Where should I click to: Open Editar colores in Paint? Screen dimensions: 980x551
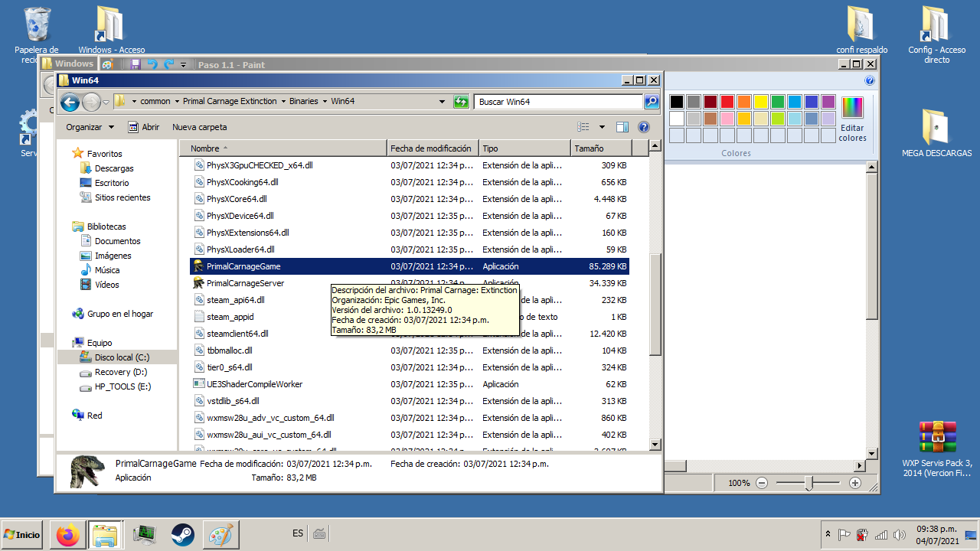tap(852, 119)
